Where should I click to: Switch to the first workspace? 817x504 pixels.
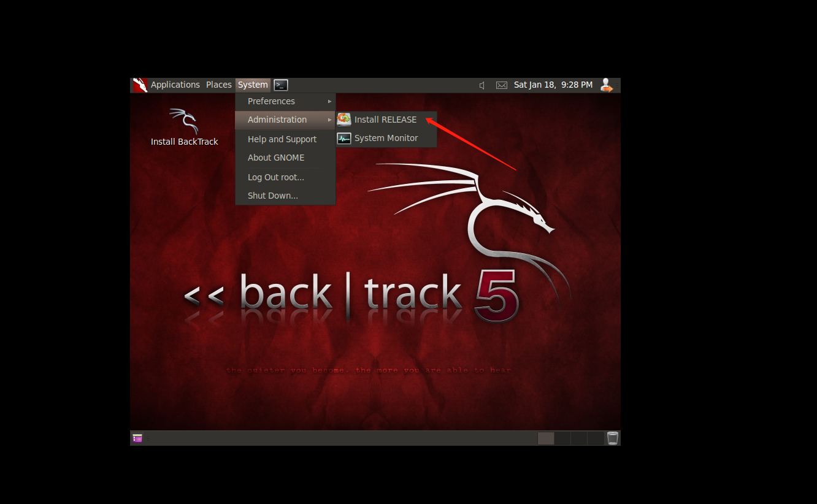pyautogui.click(x=546, y=438)
